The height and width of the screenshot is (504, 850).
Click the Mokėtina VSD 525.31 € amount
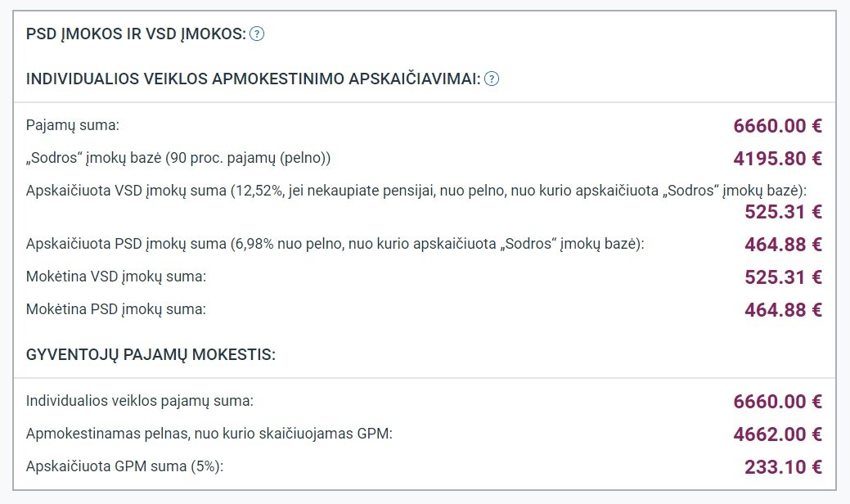[x=783, y=277]
